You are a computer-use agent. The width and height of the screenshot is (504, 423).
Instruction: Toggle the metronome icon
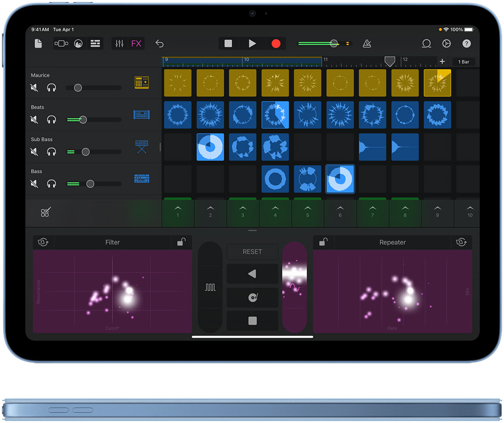pyautogui.click(x=367, y=44)
